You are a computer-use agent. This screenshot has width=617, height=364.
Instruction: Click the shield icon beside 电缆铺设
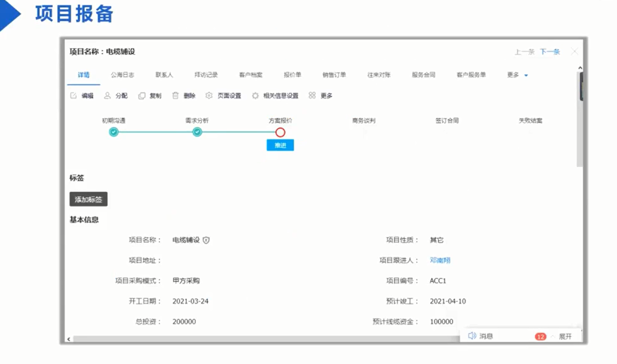(x=206, y=240)
